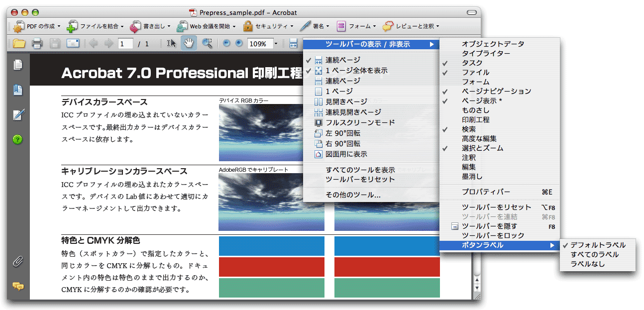Choose フルスクリーンモード from the menu
The image size is (644, 310).
pyautogui.click(x=371, y=122)
